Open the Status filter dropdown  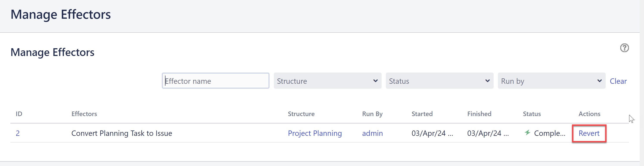(439, 81)
